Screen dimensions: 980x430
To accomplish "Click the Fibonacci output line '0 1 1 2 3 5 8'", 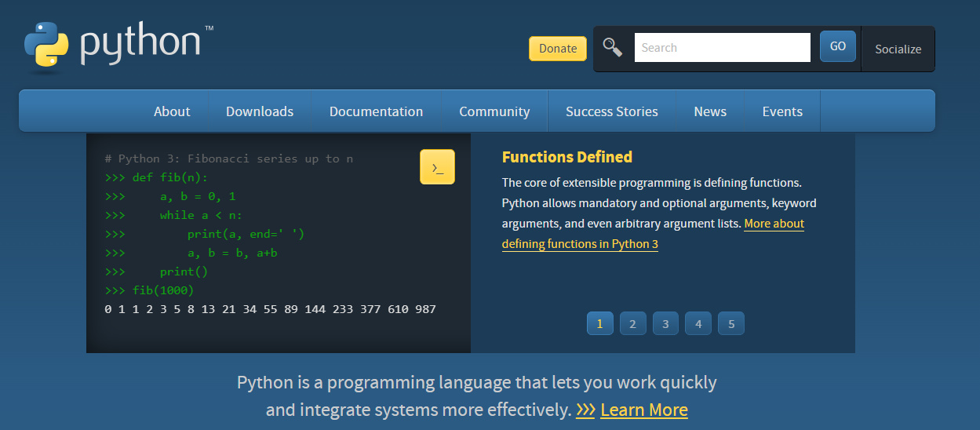I will coord(270,309).
